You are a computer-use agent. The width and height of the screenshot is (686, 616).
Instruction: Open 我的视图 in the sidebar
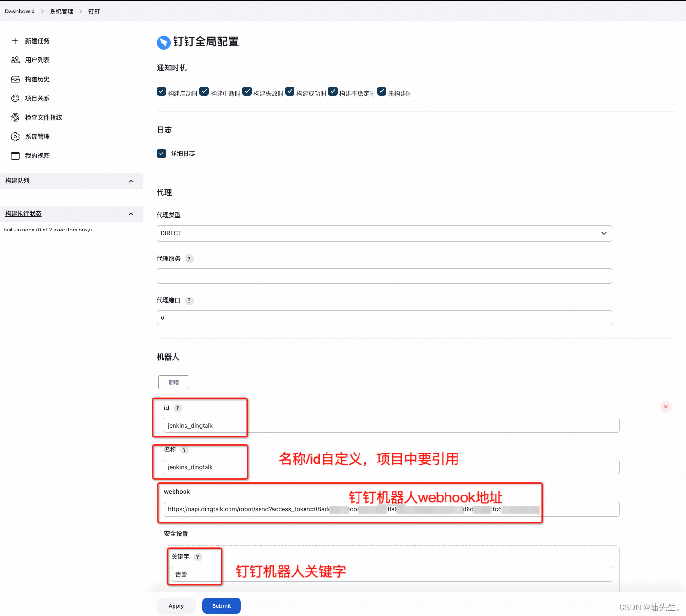tap(37, 155)
